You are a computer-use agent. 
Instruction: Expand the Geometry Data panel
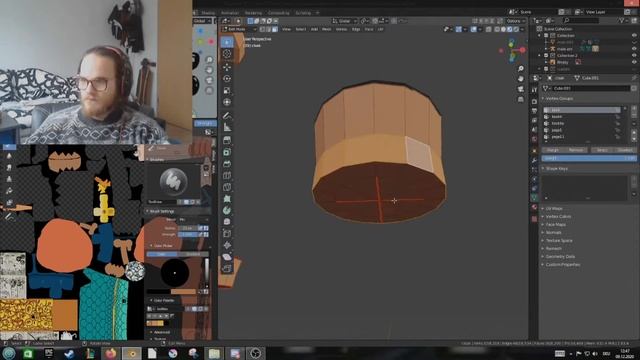pyautogui.click(x=558, y=256)
